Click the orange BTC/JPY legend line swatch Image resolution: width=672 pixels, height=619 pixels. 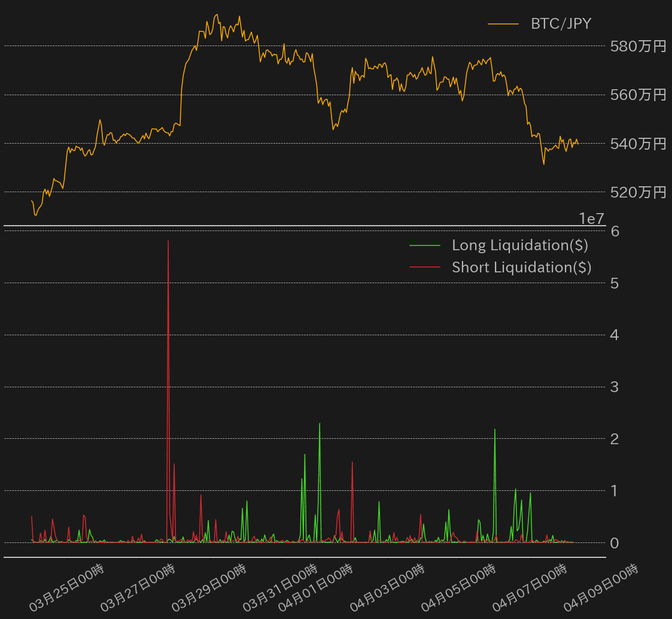pyautogui.click(x=503, y=24)
